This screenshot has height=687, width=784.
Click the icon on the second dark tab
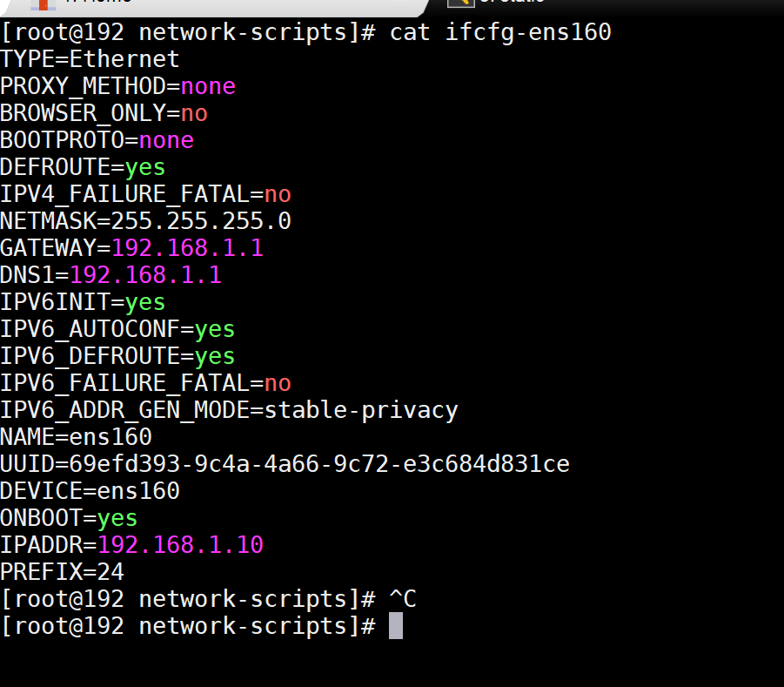[x=460, y=3]
